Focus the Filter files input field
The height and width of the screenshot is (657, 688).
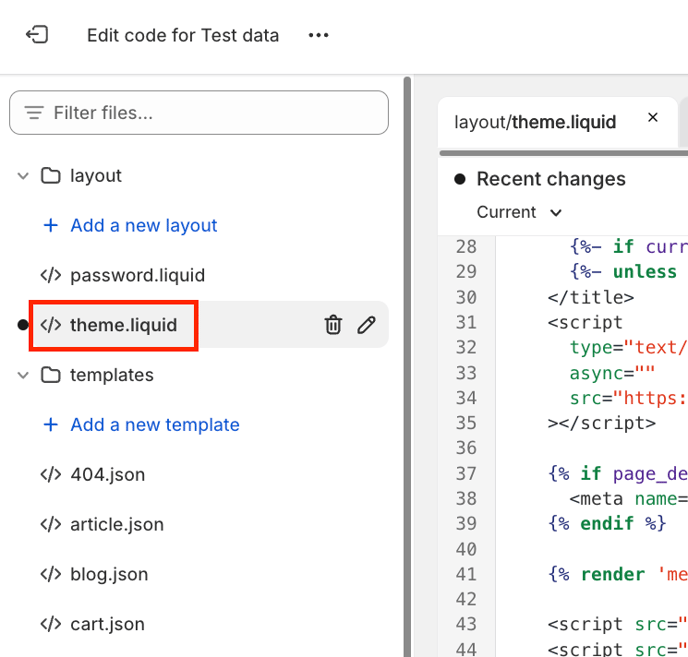point(199,113)
